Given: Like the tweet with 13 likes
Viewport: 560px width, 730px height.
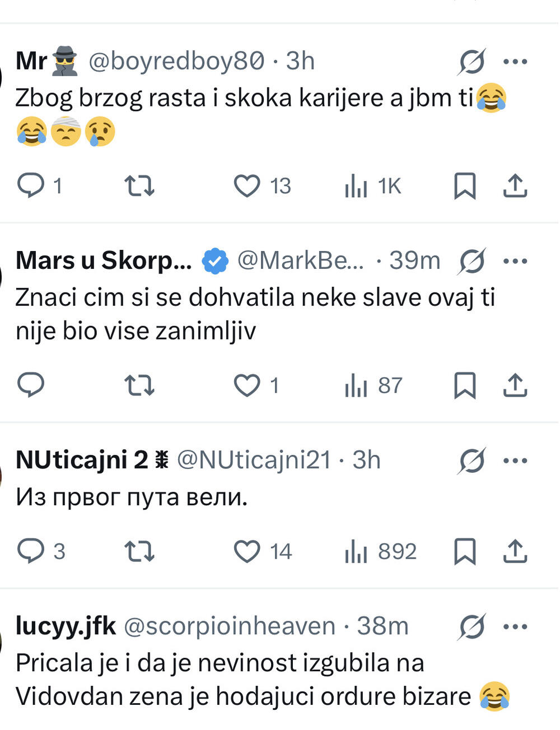Looking at the screenshot, I should tap(247, 185).
